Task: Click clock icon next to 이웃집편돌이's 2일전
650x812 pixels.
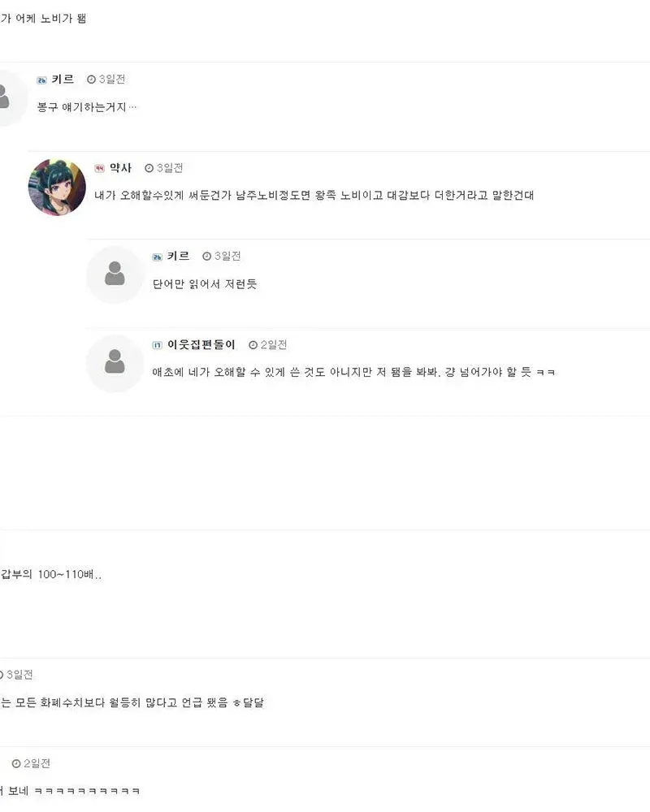Action: coord(253,345)
